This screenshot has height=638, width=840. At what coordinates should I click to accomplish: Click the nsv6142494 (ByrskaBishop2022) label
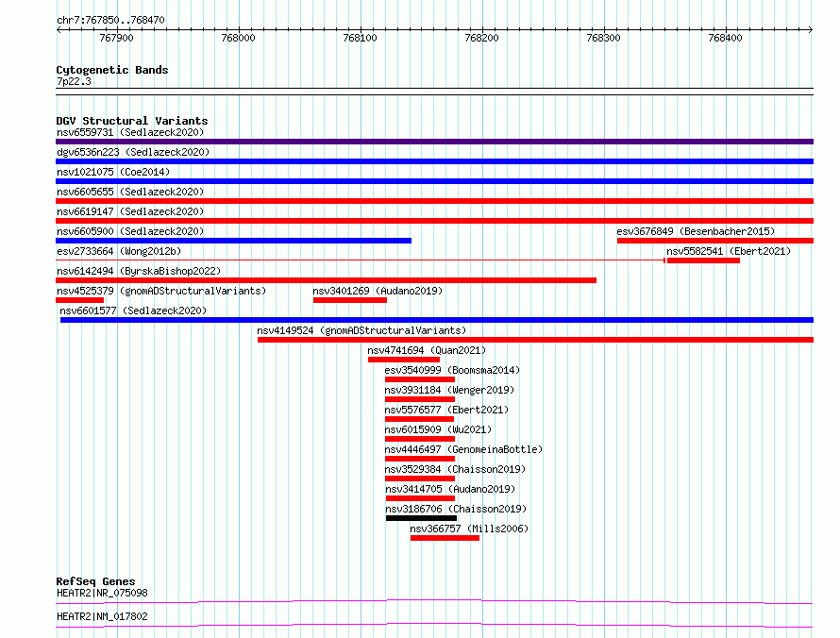coord(139,271)
